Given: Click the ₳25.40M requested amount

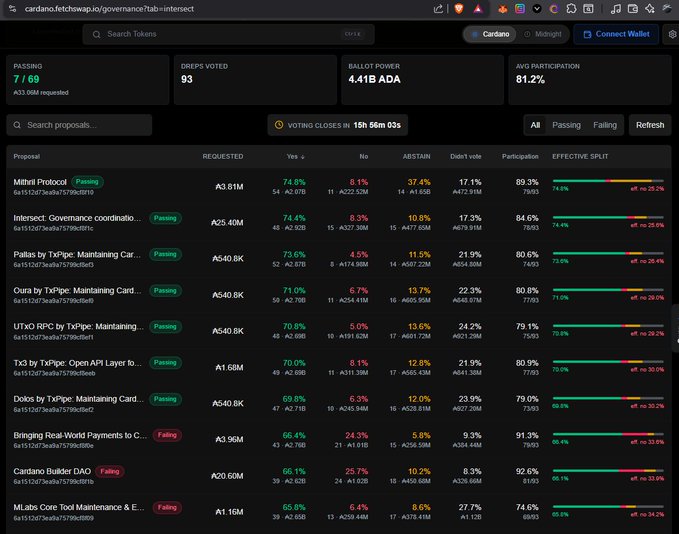Looking at the screenshot, I should click(227, 223).
